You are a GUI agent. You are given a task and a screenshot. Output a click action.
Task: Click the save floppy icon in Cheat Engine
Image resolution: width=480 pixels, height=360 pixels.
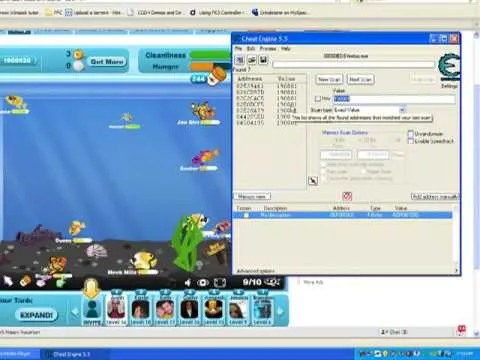coord(263,60)
